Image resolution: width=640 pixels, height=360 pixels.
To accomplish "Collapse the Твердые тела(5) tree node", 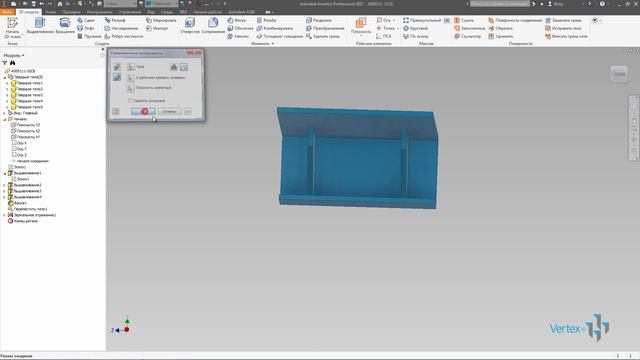I will [x=5, y=77].
